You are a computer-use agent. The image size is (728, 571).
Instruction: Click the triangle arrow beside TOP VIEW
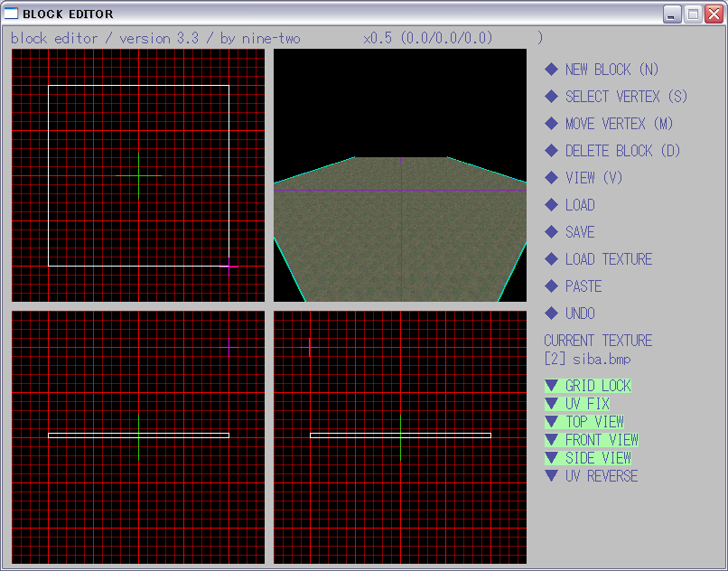click(x=552, y=422)
